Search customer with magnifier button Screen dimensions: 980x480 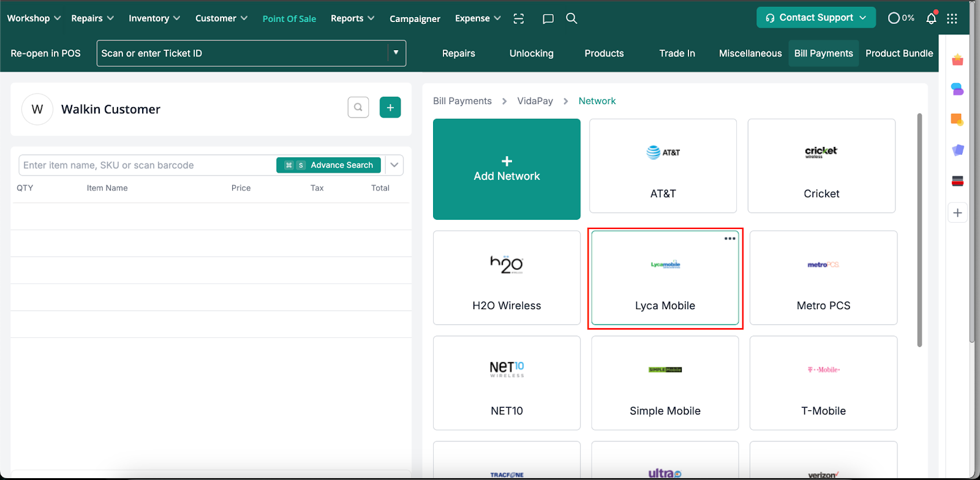(358, 107)
